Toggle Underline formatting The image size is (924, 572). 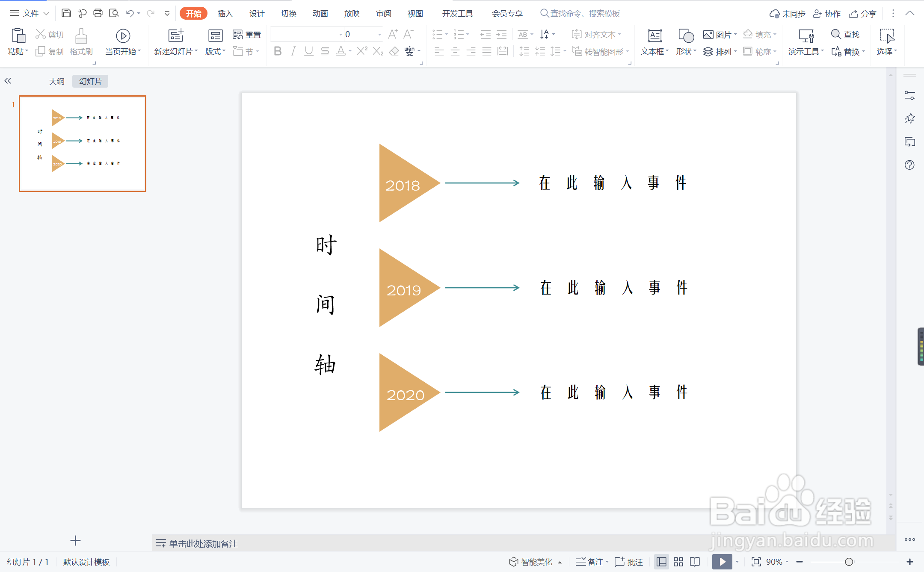pyautogui.click(x=309, y=52)
